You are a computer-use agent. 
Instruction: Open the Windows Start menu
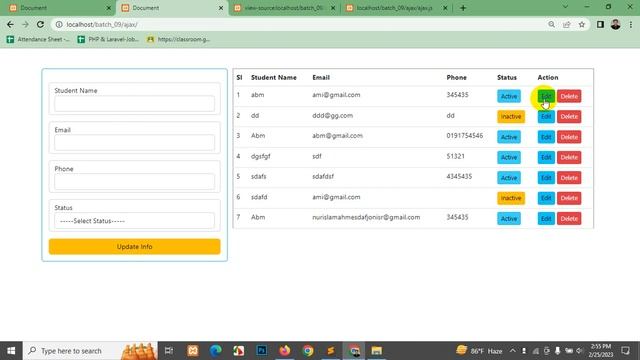pyautogui.click(x=11, y=351)
